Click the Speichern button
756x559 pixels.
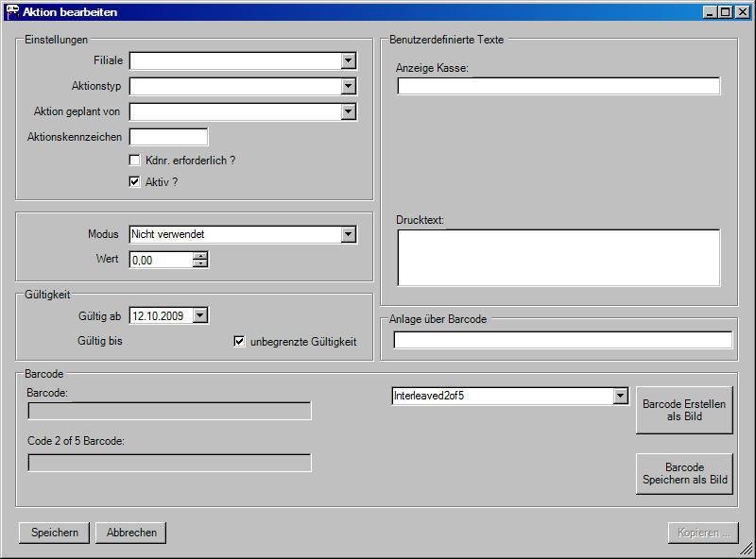tap(54, 533)
